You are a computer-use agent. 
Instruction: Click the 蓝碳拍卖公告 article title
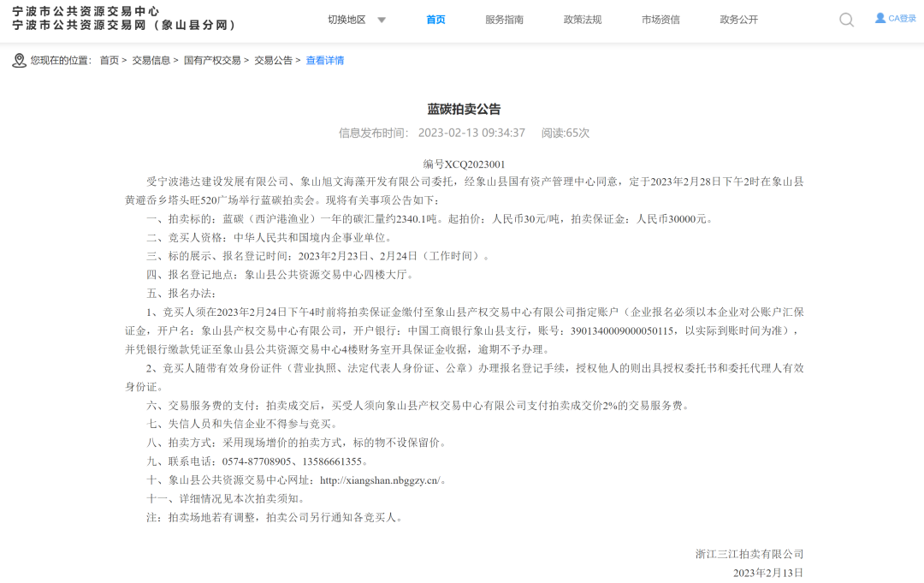point(464,109)
